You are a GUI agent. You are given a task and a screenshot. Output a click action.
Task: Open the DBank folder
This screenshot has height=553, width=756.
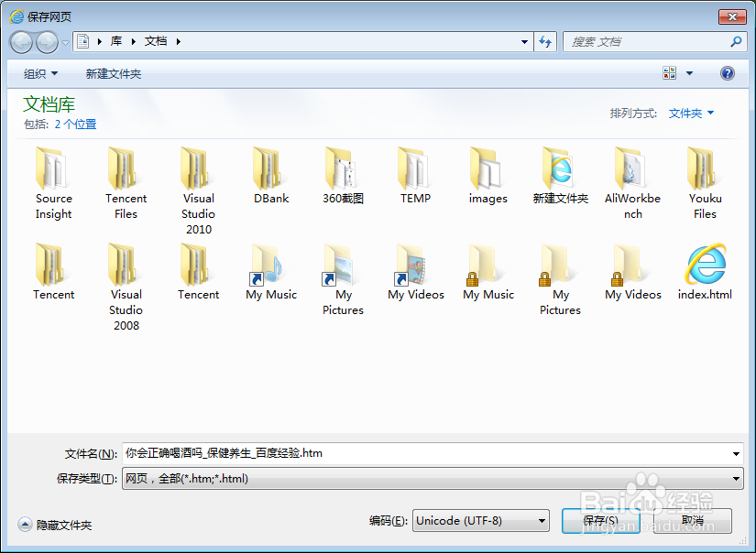[271, 176]
